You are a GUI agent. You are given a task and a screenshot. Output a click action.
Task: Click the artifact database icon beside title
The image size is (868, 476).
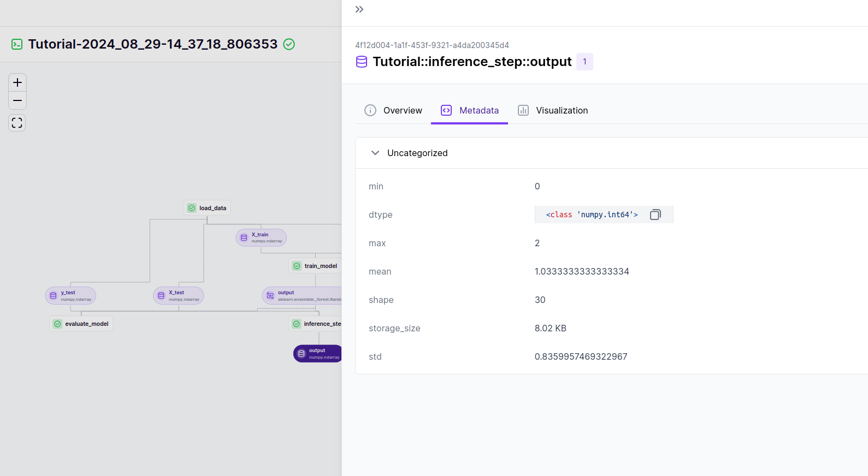(x=362, y=62)
